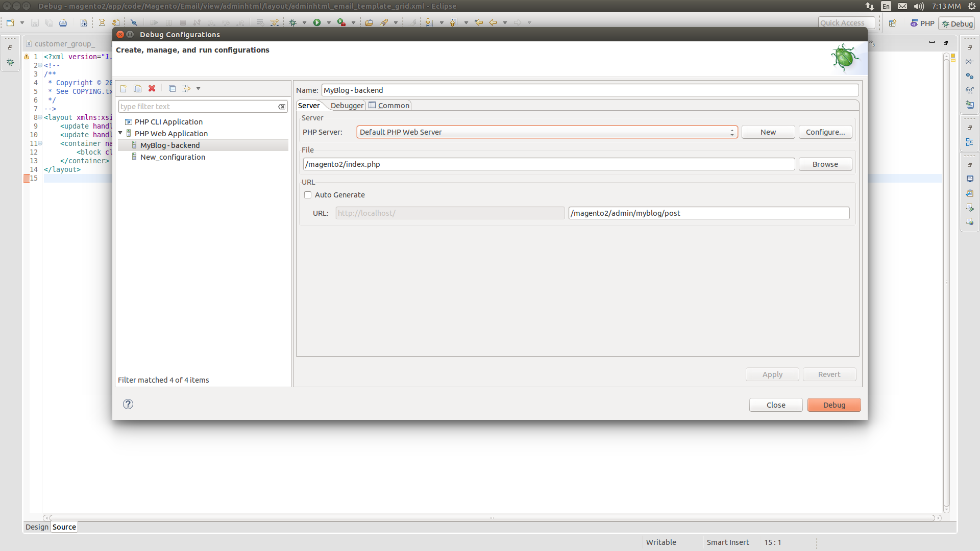Switch editor to Source tab

[64, 527]
